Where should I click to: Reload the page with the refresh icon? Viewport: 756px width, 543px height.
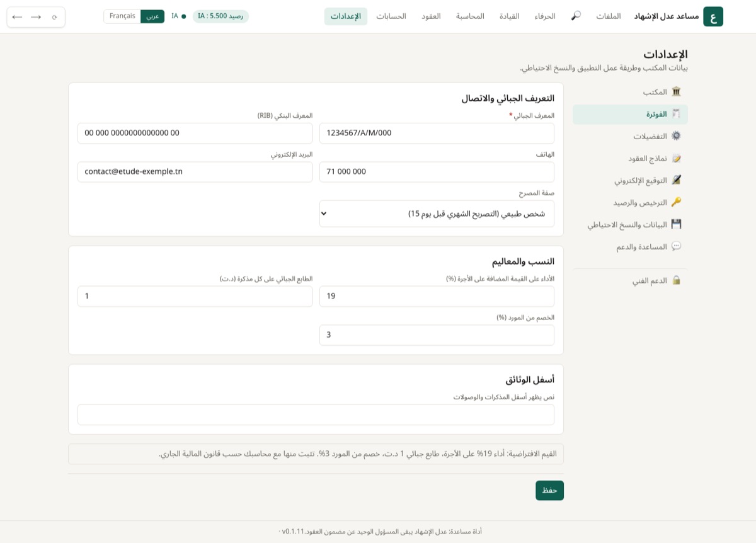55,17
